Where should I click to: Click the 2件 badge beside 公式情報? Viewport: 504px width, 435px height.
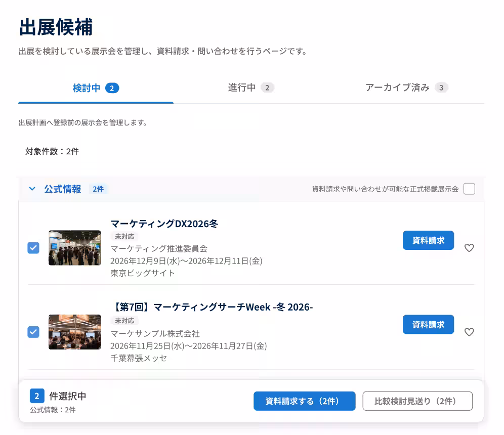98,189
